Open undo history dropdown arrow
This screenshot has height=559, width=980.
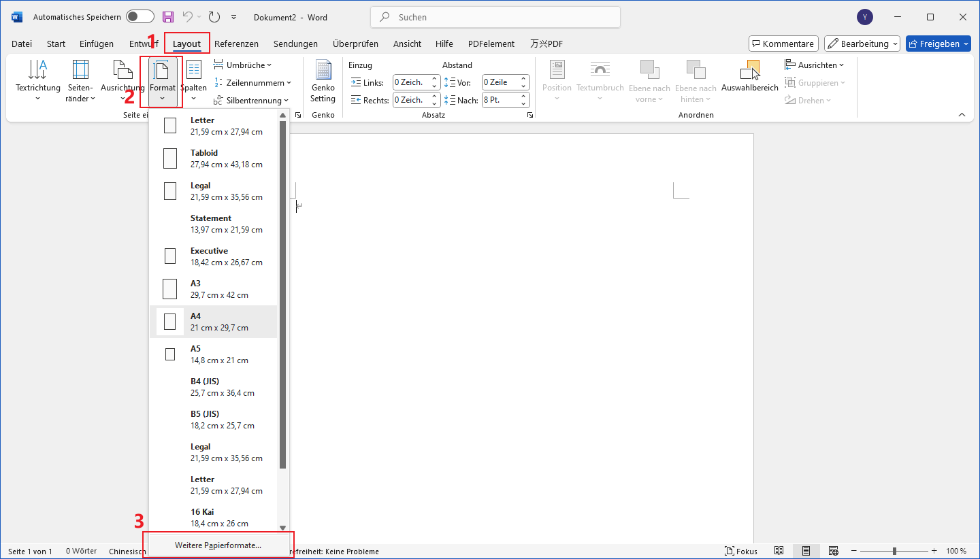coord(199,17)
